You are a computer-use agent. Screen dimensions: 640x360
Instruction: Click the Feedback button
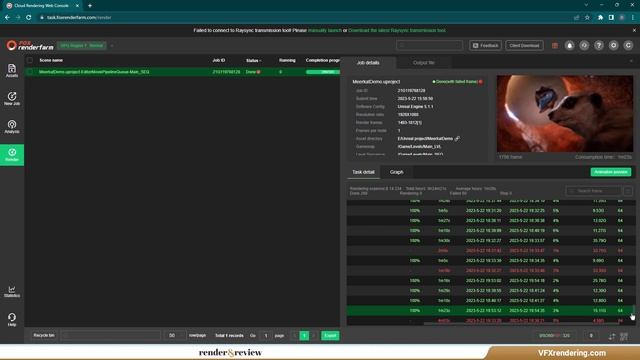tap(485, 45)
